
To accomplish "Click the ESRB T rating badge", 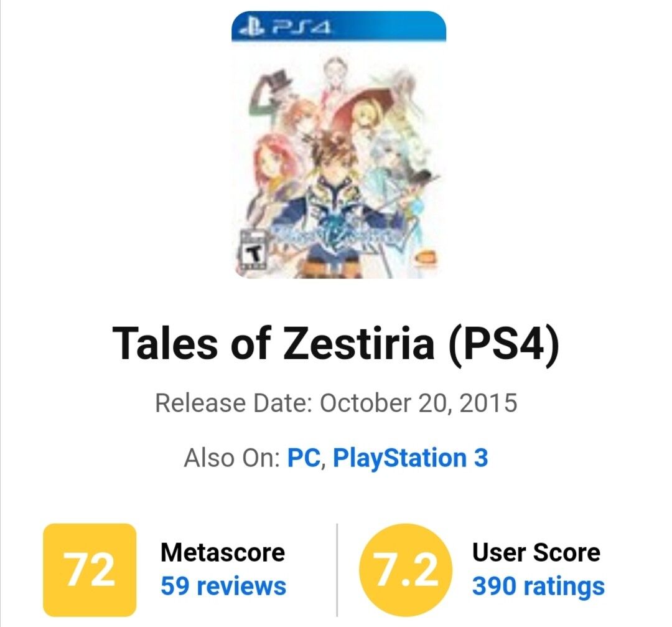I will [x=253, y=252].
